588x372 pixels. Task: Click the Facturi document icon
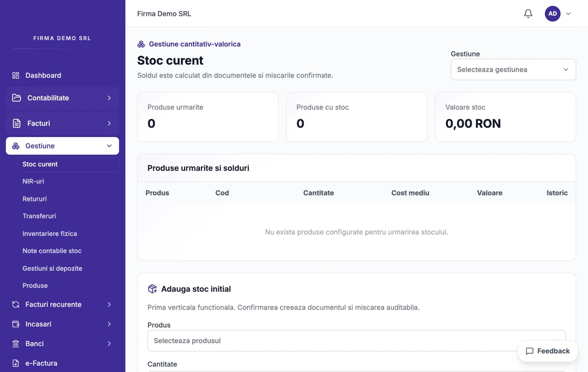tap(16, 123)
